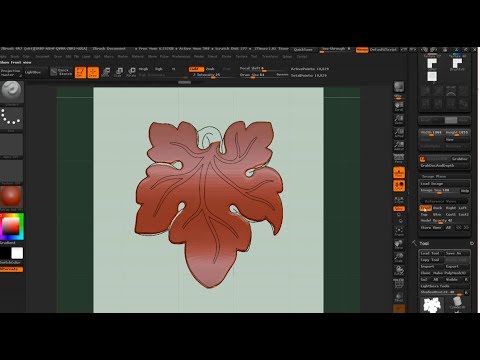
Task: Toggle the Menus button in title bar
Action: pyautogui.click(x=362, y=50)
